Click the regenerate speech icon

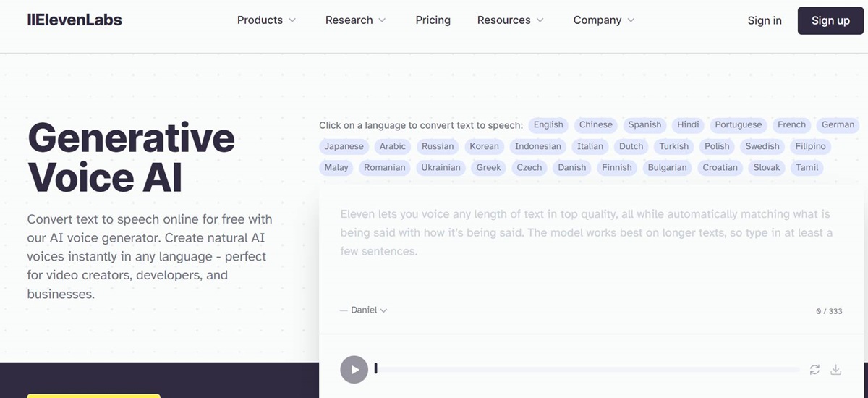[814, 370]
